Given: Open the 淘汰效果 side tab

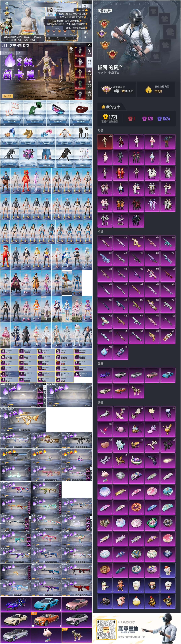Looking at the screenshot, I should tap(89, 84).
